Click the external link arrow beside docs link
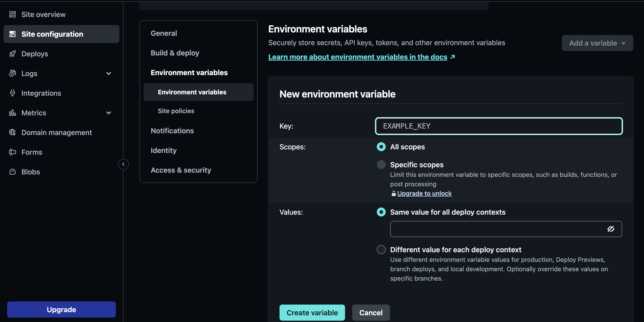The width and height of the screenshot is (644, 322). click(453, 57)
